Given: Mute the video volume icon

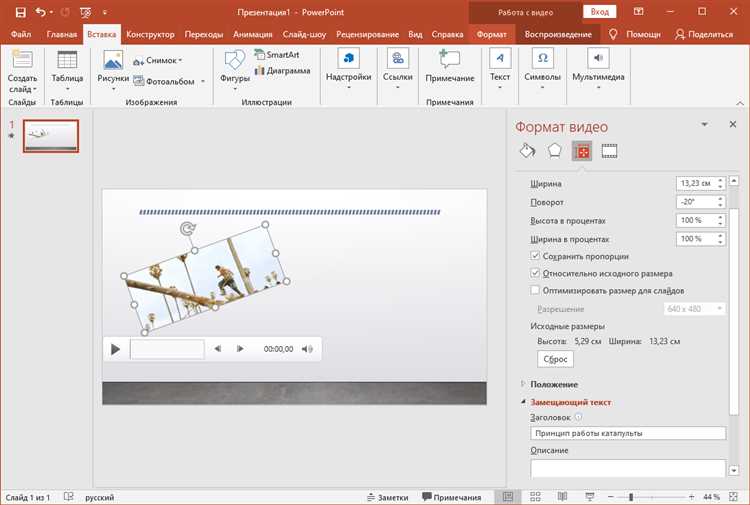Looking at the screenshot, I should point(308,349).
